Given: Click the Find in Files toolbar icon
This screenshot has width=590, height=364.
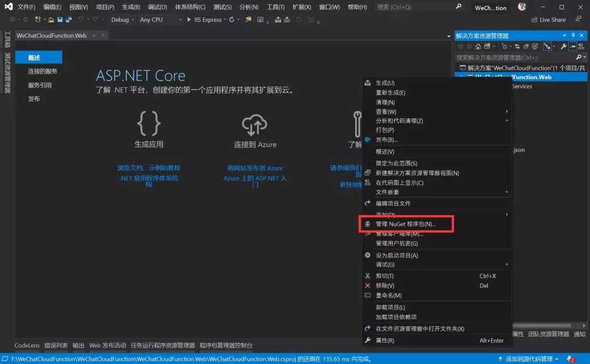Looking at the screenshot, I should coord(249,20).
